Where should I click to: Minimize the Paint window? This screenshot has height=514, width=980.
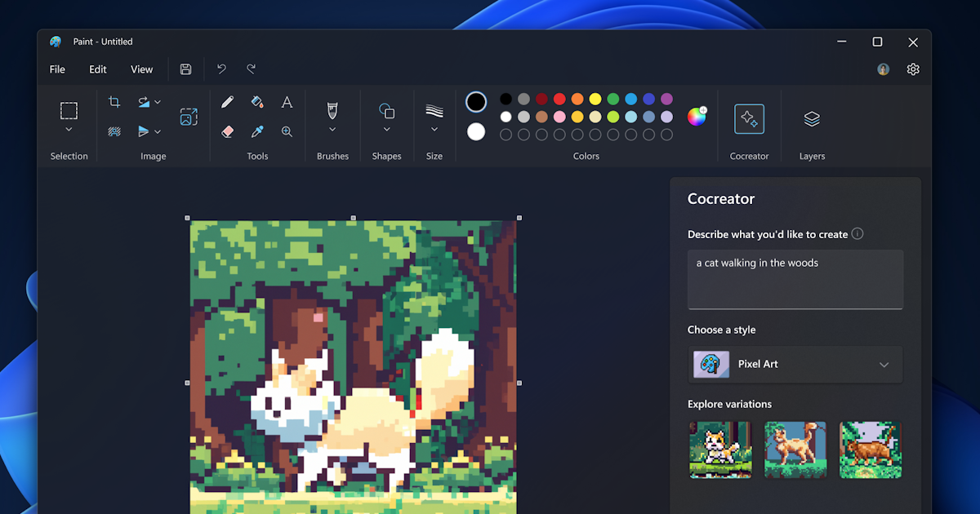point(841,42)
